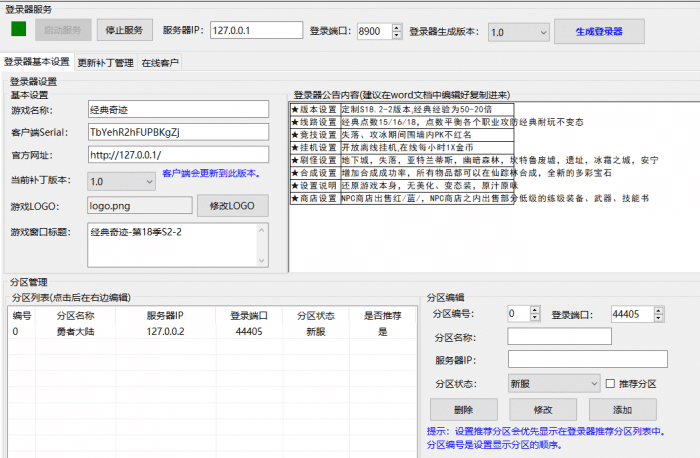Switch to 在线客户 tab
700x458 pixels.
coord(159,62)
